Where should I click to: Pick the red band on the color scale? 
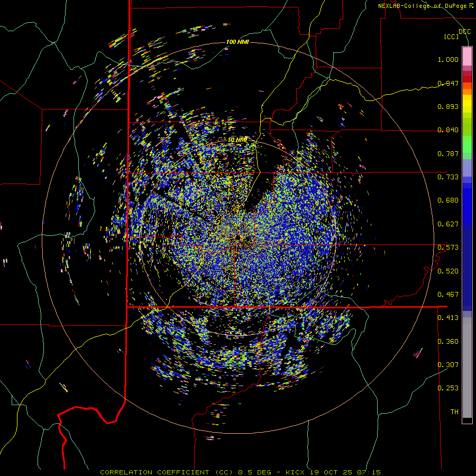pos(467,79)
